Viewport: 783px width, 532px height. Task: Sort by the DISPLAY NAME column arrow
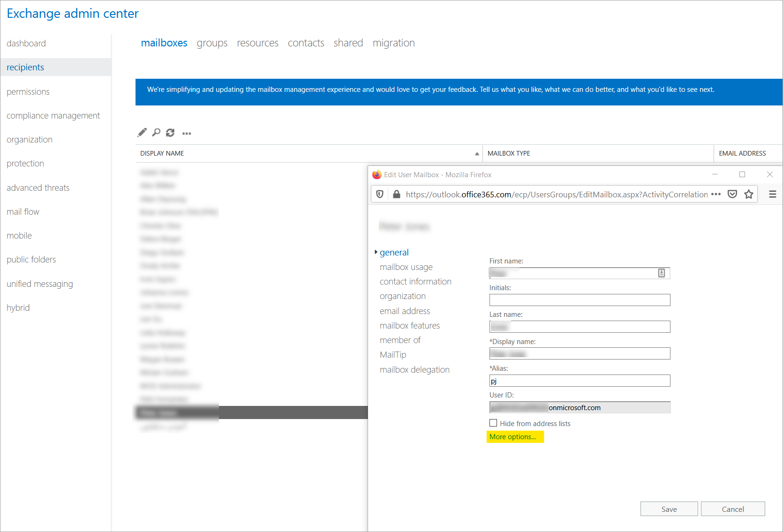tap(477, 154)
